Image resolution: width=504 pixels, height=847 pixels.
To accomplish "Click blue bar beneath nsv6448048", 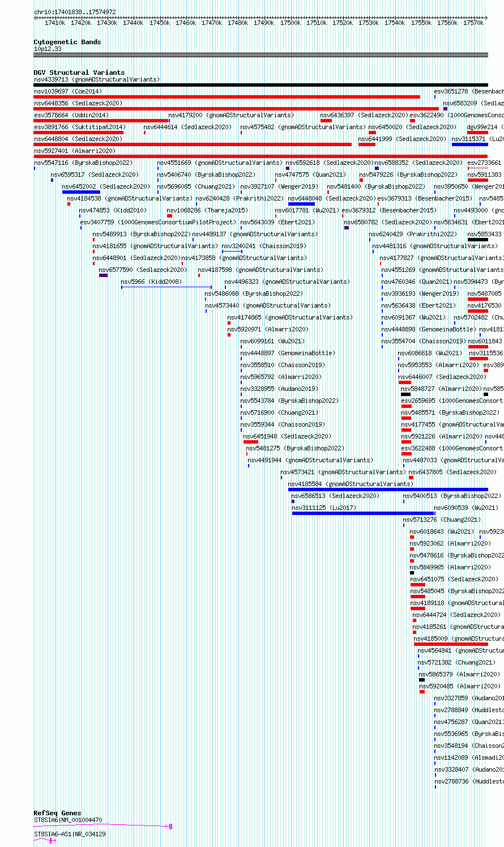I will click(x=301, y=204).
